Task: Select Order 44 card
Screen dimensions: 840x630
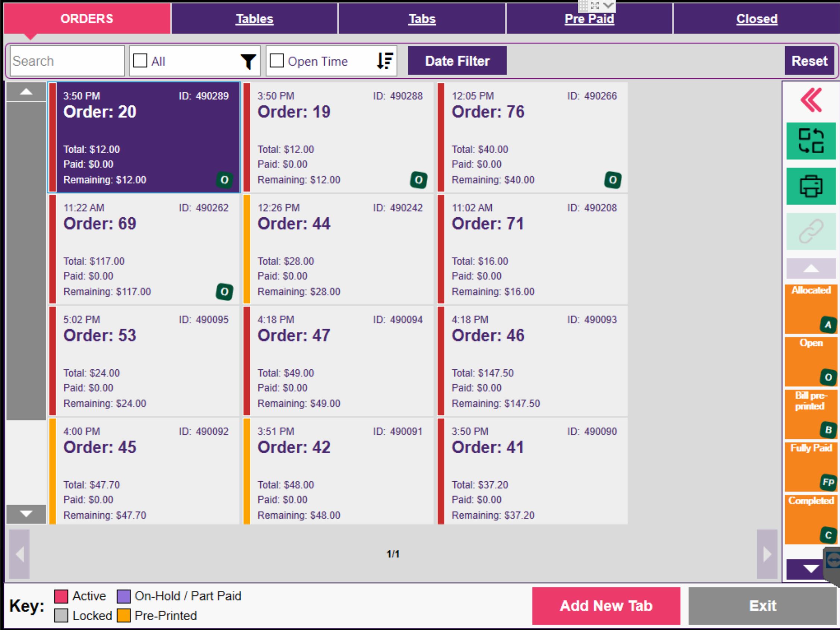Action: [x=339, y=249]
